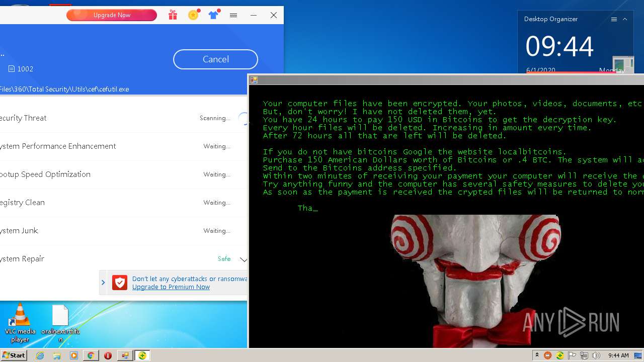Click the red shield icon in the promo banner
The height and width of the screenshot is (362, 644).
click(x=120, y=283)
